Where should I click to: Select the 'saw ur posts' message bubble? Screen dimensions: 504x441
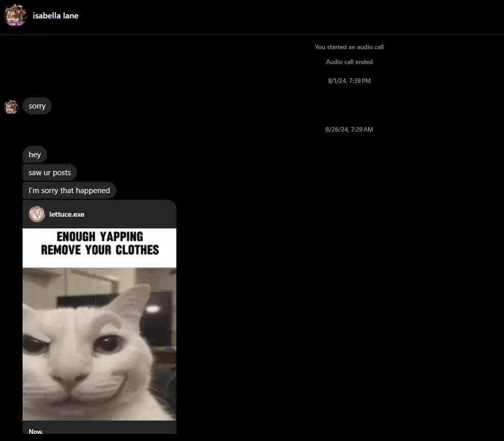[50, 173]
